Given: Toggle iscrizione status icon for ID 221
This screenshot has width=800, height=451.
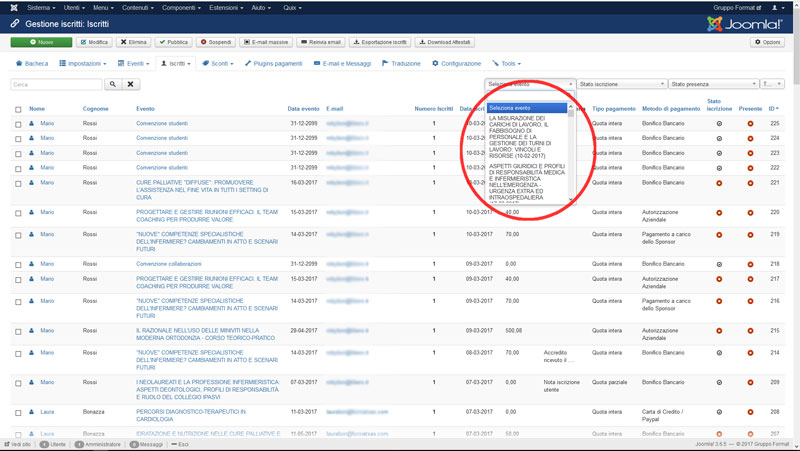Looking at the screenshot, I should coord(719,183).
